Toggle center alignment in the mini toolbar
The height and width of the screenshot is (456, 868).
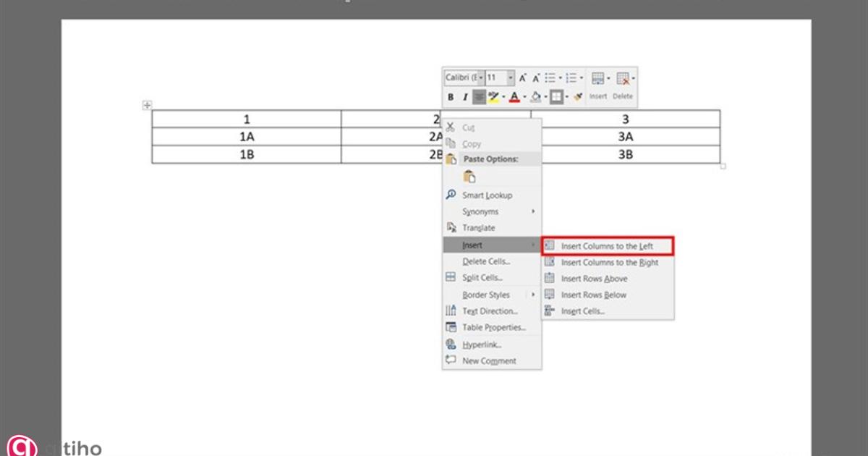click(479, 97)
